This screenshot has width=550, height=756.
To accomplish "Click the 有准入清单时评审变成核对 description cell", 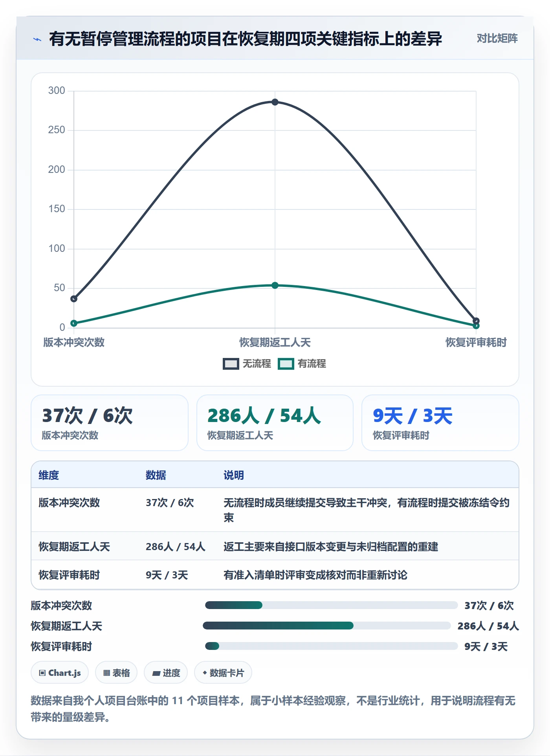I will (x=315, y=575).
